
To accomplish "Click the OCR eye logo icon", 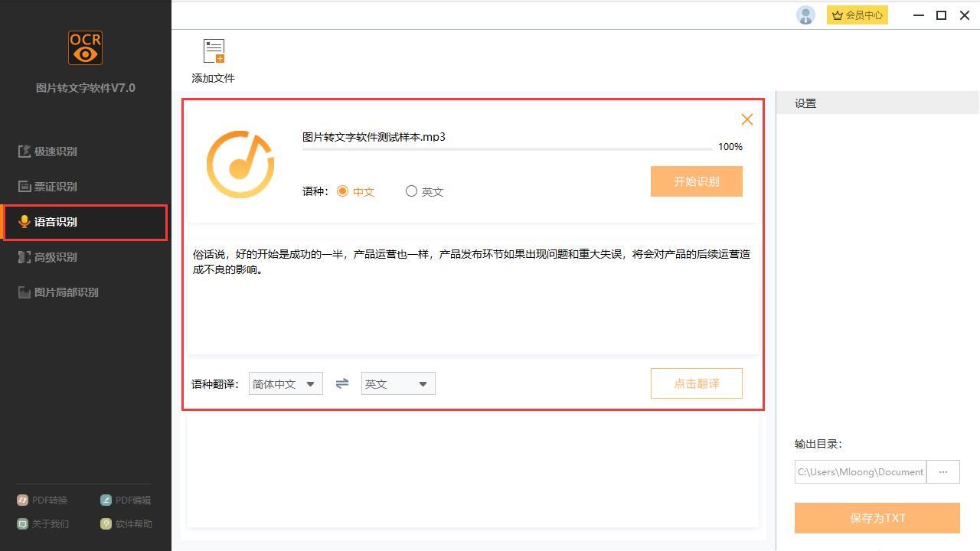I will click(x=85, y=48).
